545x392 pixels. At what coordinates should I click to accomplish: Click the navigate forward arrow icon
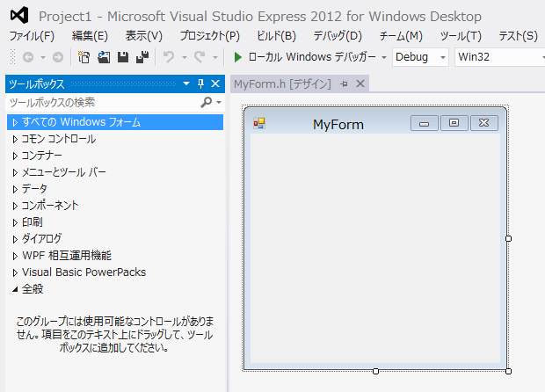point(58,57)
